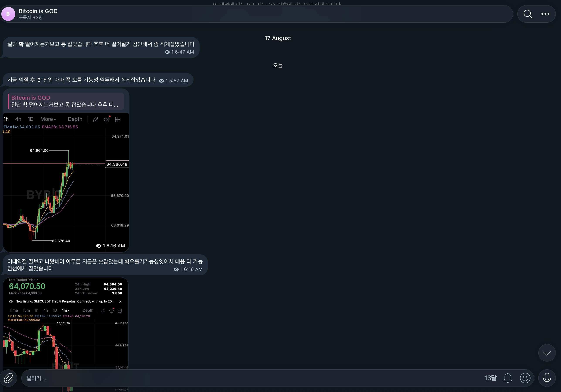Screen dimensions: 561x392
Task: Click the microphone voice message icon
Action: click(x=547, y=378)
